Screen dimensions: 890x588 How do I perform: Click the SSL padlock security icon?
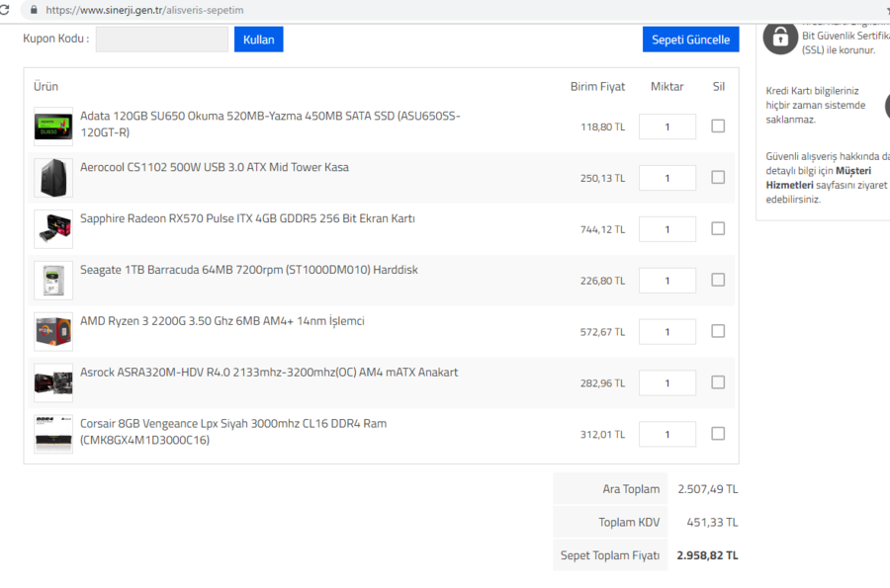(x=780, y=38)
